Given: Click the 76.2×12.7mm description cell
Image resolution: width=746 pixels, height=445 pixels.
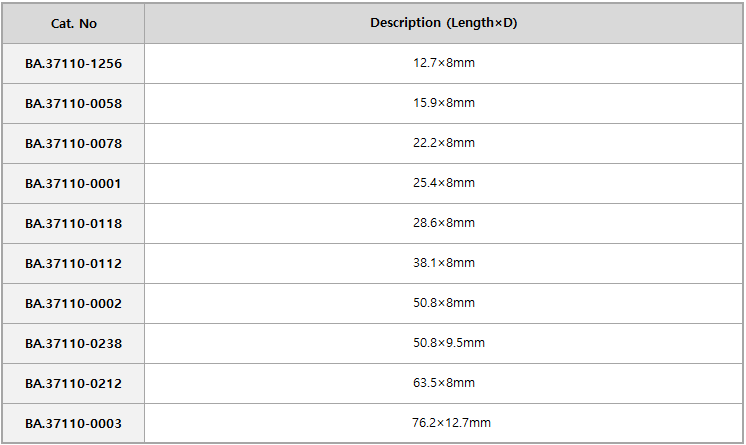Looking at the screenshot, I should [x=443, y=423].
